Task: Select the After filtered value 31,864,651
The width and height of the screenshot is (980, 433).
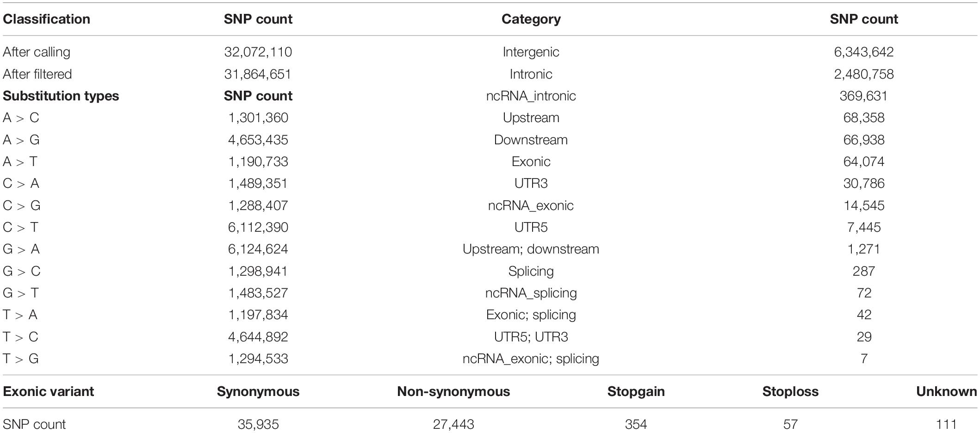Action: tap(258, 74)
